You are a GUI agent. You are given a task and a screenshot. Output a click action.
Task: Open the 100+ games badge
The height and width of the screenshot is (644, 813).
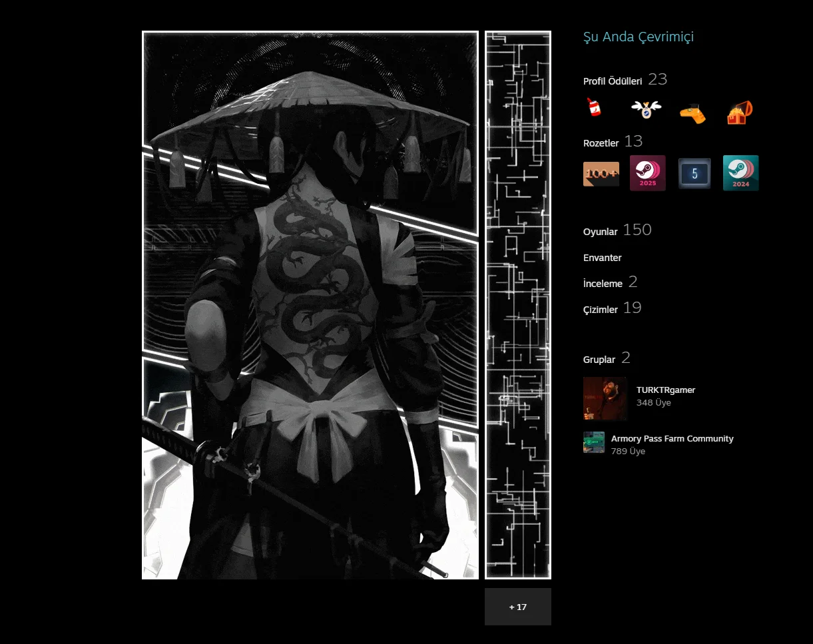click(601, 174)
